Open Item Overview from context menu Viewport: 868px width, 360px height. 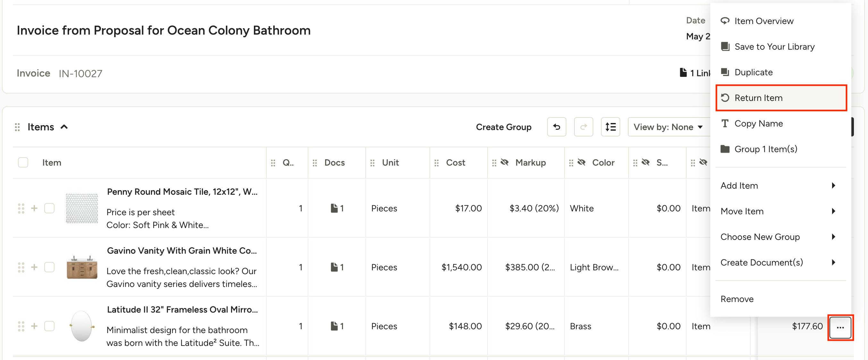click(x=781, y=21)
